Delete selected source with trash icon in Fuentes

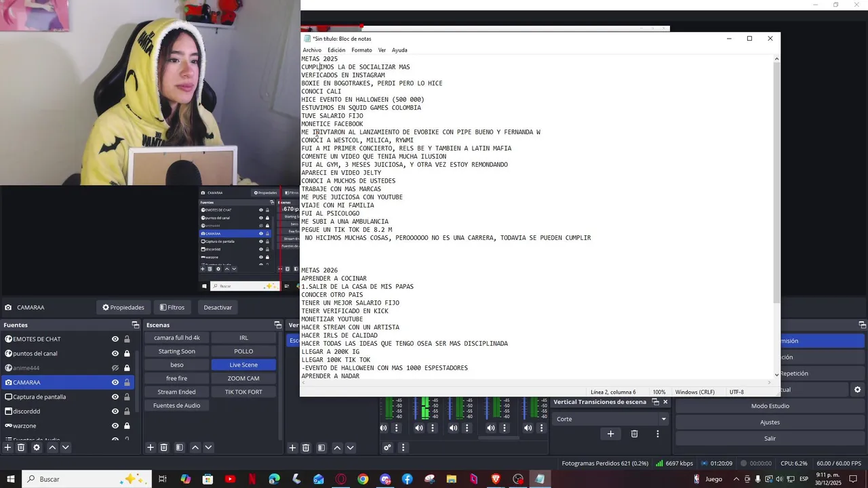tap(21, 447)
